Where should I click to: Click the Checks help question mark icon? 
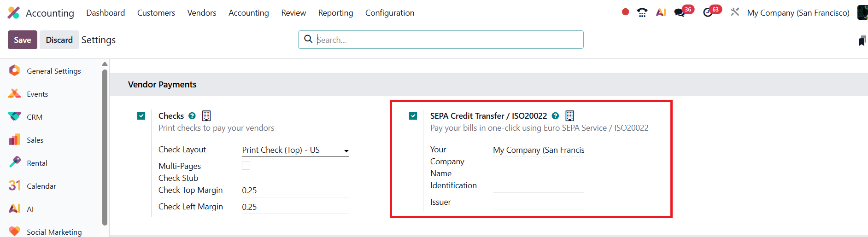(x=192, y=116)
